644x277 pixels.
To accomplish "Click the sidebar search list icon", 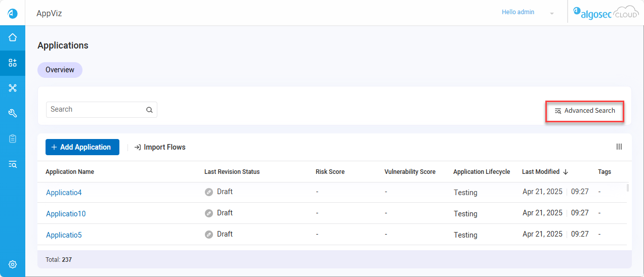I will pos(13,164).
